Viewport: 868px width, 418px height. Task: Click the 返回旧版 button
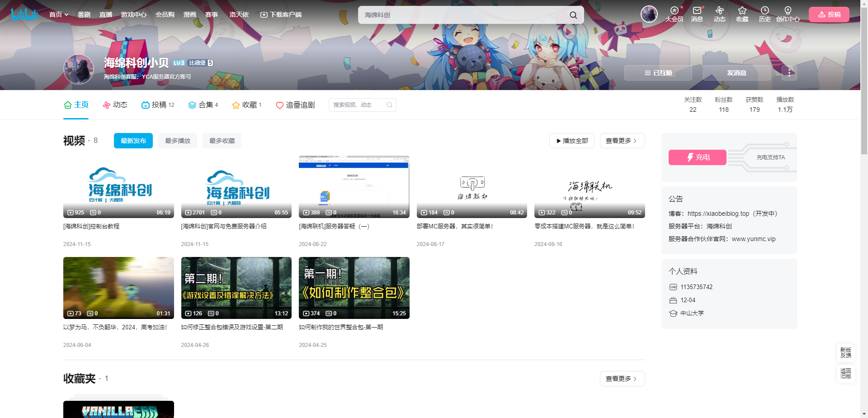[845, 374]
